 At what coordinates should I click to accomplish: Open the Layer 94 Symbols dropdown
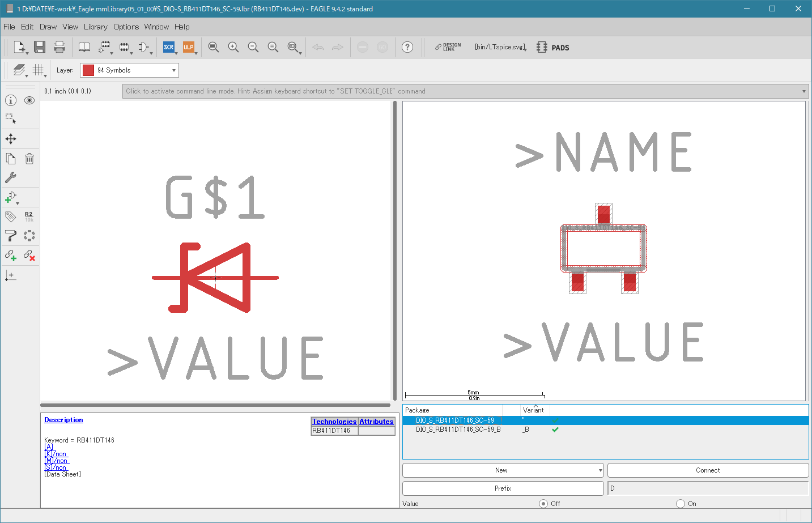click(x=129, y=70)
